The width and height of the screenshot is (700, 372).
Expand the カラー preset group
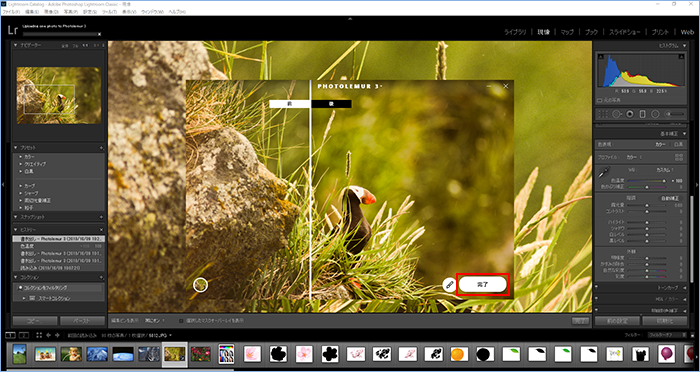(x=20, y=157)
